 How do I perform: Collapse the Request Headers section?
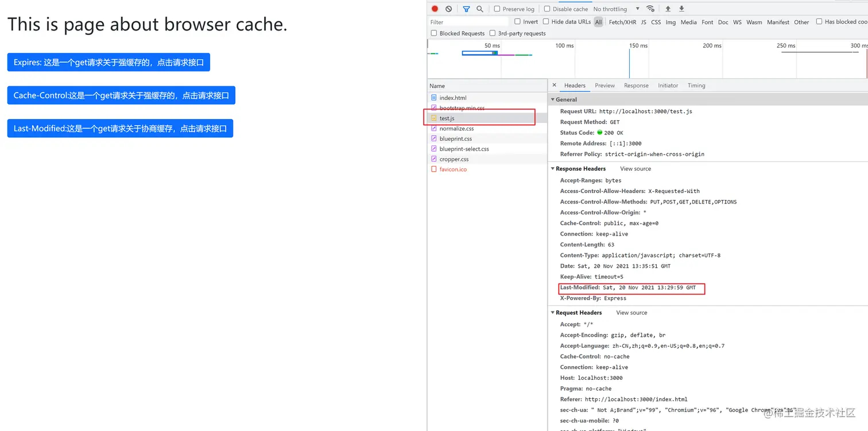click(x=553, y=313)
